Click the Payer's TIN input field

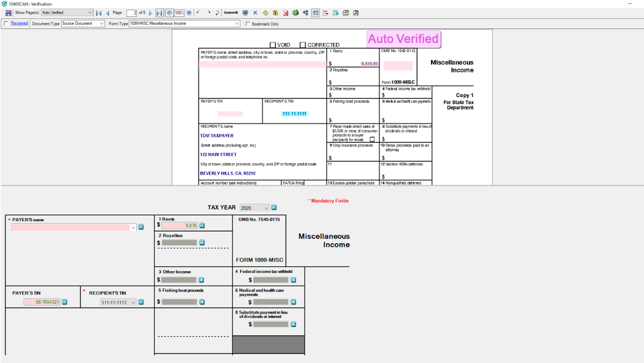(x=41, y=302)
